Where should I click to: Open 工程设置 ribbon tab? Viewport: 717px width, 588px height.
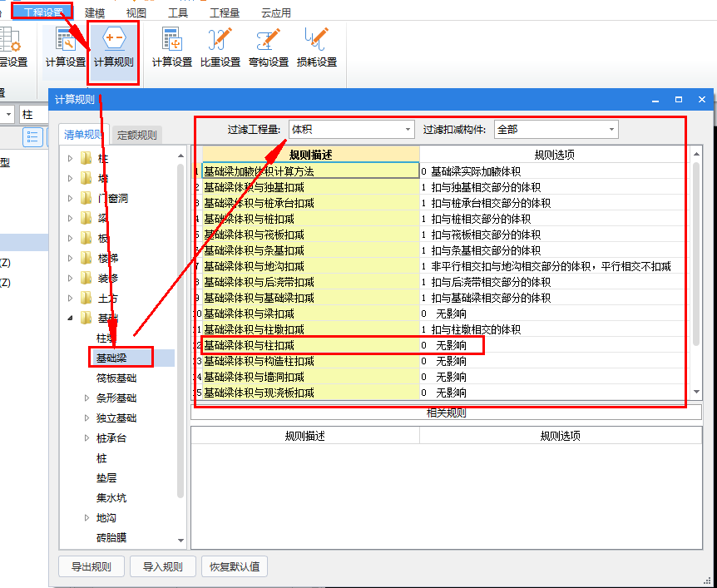tap(42, 12)
